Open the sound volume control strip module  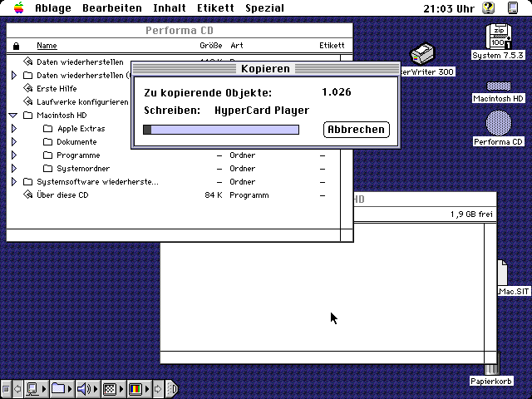point(84,388)
